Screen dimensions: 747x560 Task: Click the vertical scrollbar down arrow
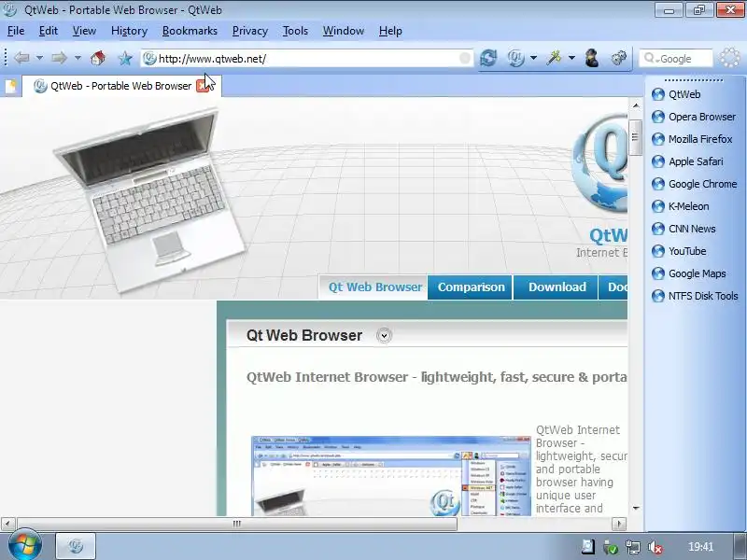coord(636,508)
